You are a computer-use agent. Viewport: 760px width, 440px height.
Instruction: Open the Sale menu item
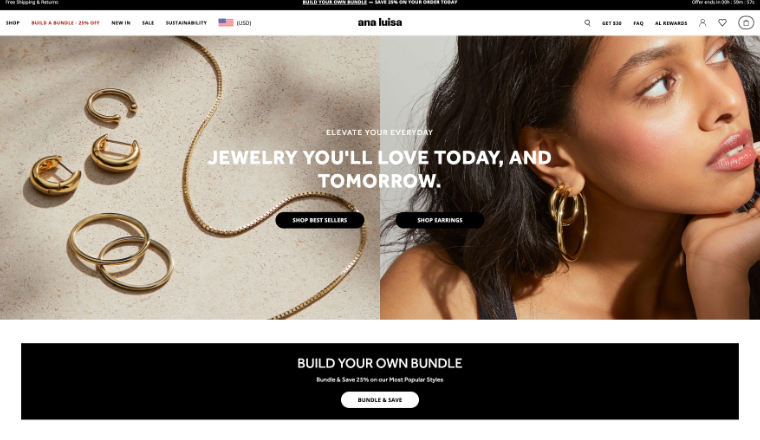coord(148,23)
